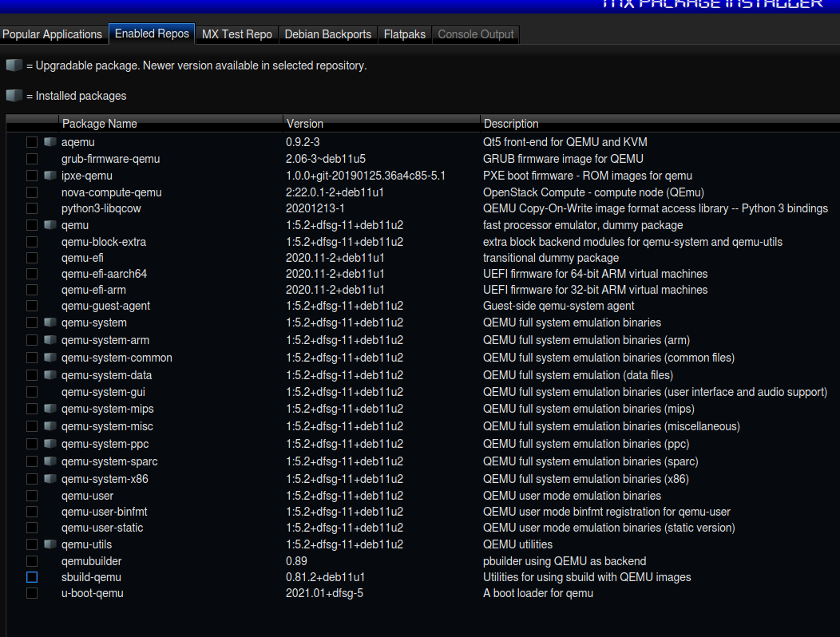This screenshot has height=637, width=840.
Task: Click the Upgradable package legend icon
Action: 14,65
